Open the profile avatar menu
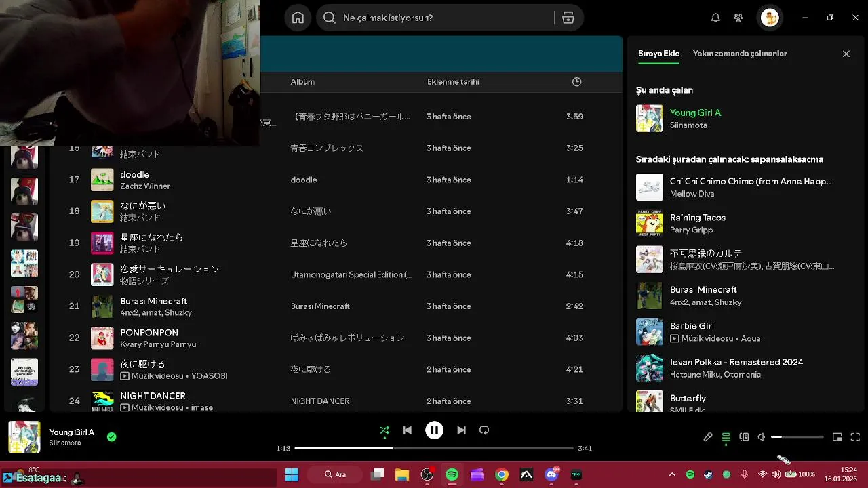 click(x=770, y=18)
